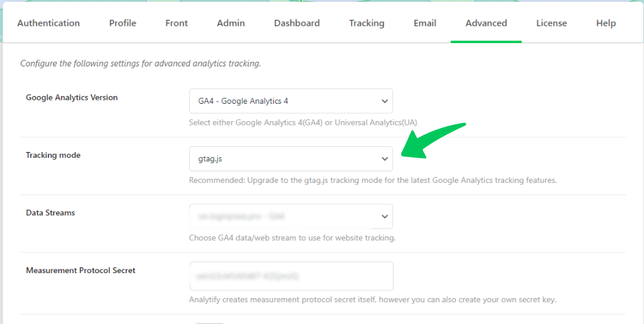
Task: Open the Google Analytics Version dropdown
Action: point(291,101)
